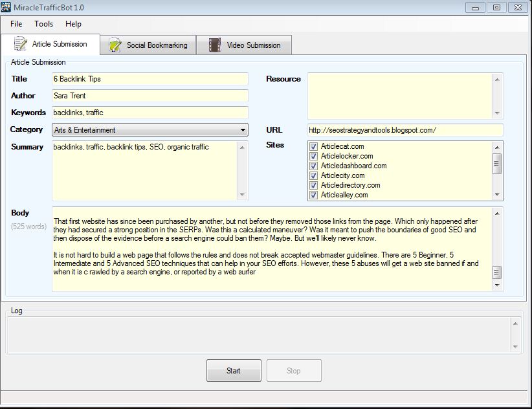
Task: Click inside the Body text area
Action: 272,249
